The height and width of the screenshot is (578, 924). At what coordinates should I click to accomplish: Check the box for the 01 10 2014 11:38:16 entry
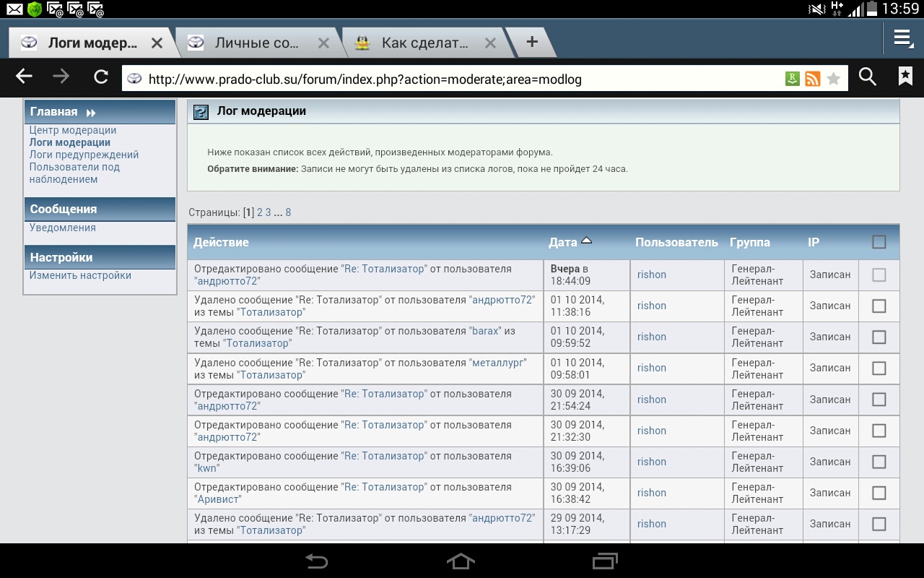pyautogui.click(x=879, y=306)
